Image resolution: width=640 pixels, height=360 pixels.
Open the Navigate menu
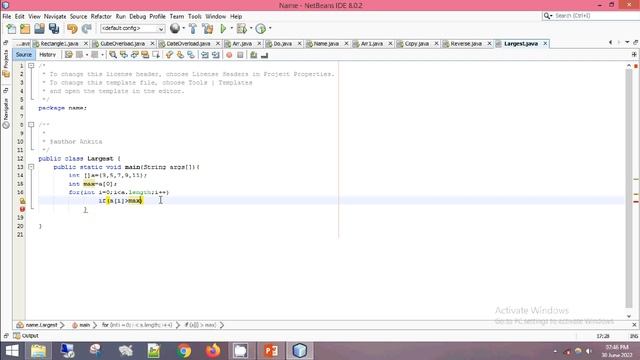coord(55,16)
